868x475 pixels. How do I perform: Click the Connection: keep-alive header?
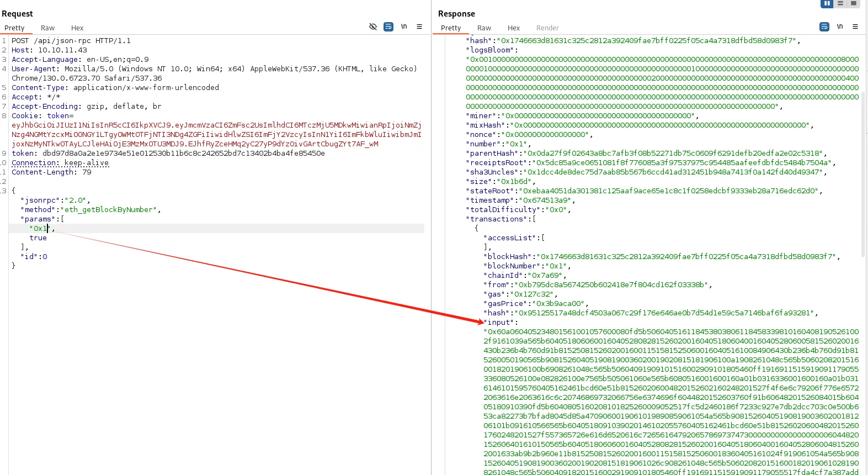pyautogui.click(x=60, y=162)
